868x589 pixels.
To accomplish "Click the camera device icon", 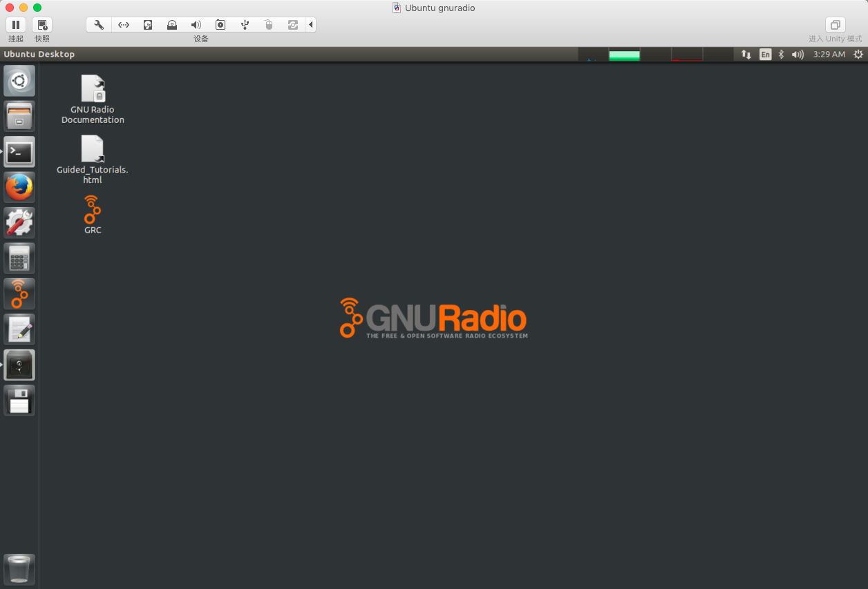I will (x=220, y=25).
